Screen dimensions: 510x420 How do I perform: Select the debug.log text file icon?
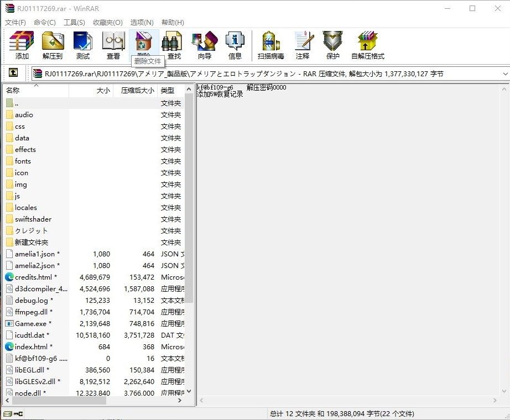pyautogui.click(x=9, y=301)
